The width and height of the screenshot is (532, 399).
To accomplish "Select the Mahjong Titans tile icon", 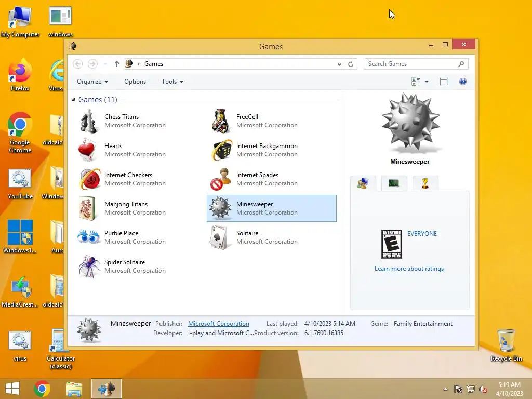I will click(87, 208).
